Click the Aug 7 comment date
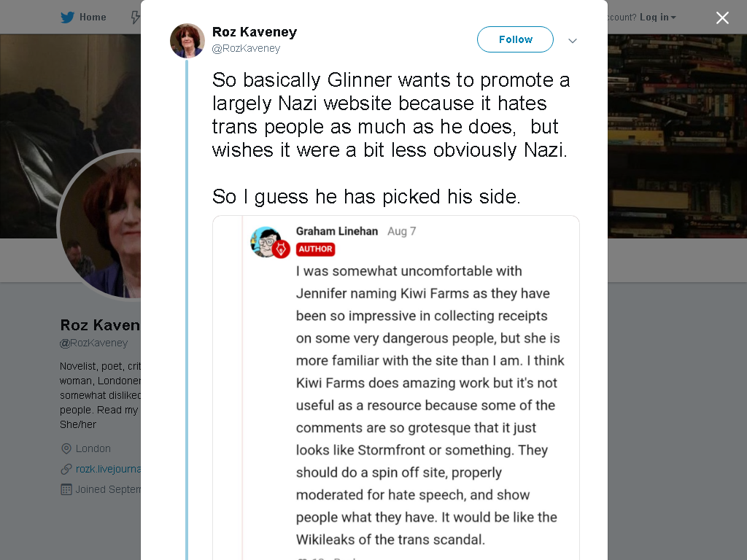 (x=402, y=231)
